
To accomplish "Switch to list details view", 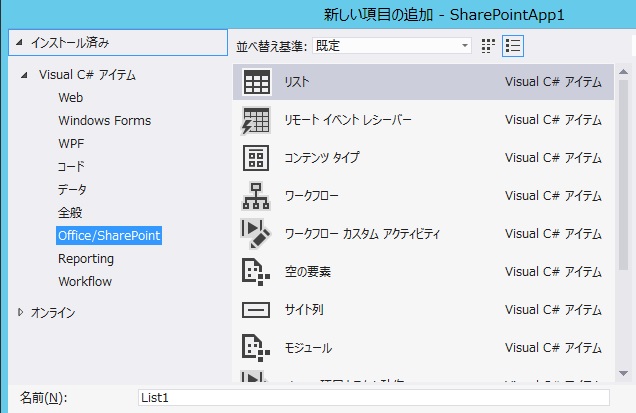I will [x=513, y=46].
